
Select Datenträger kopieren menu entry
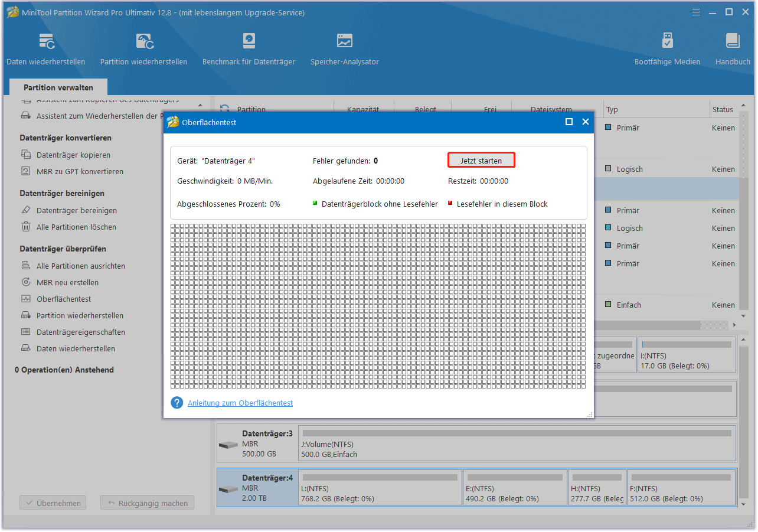73,155
